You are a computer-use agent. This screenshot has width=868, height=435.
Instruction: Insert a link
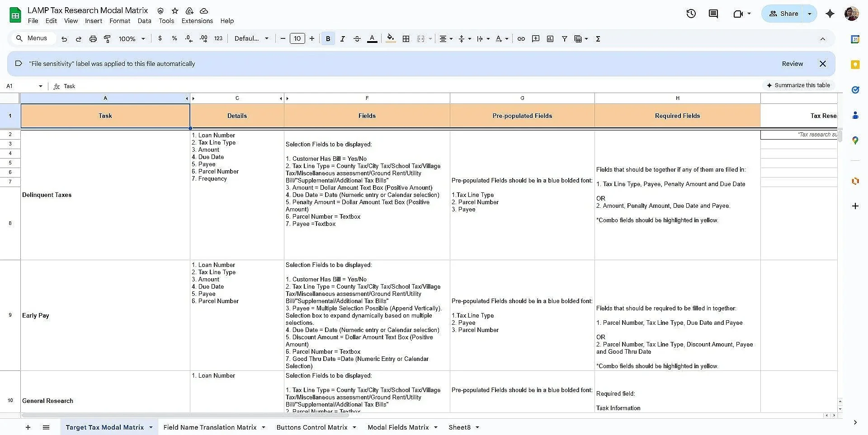(521, 39)
